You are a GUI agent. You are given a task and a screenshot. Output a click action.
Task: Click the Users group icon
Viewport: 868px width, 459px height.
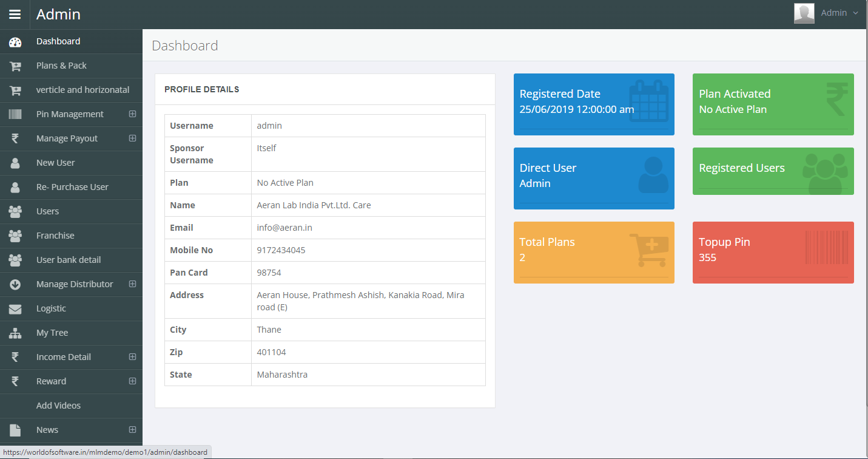click(15, 211)
